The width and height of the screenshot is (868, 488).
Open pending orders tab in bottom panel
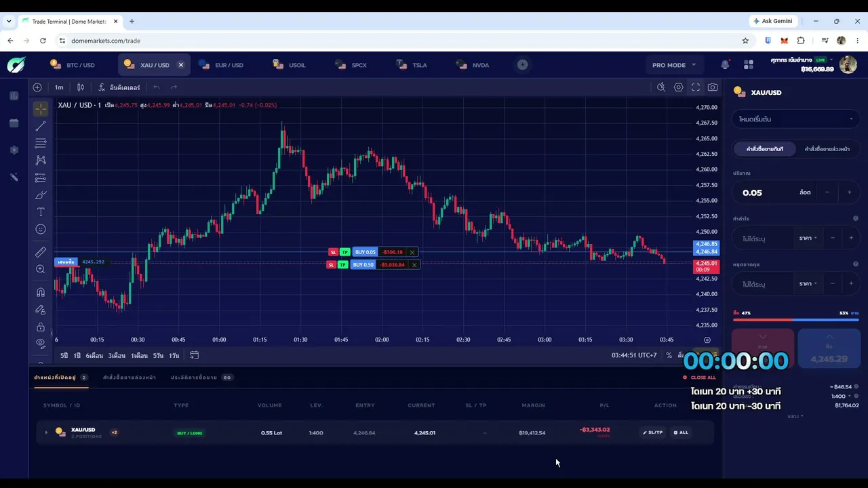pyautogui.click(x=129, y=377)
